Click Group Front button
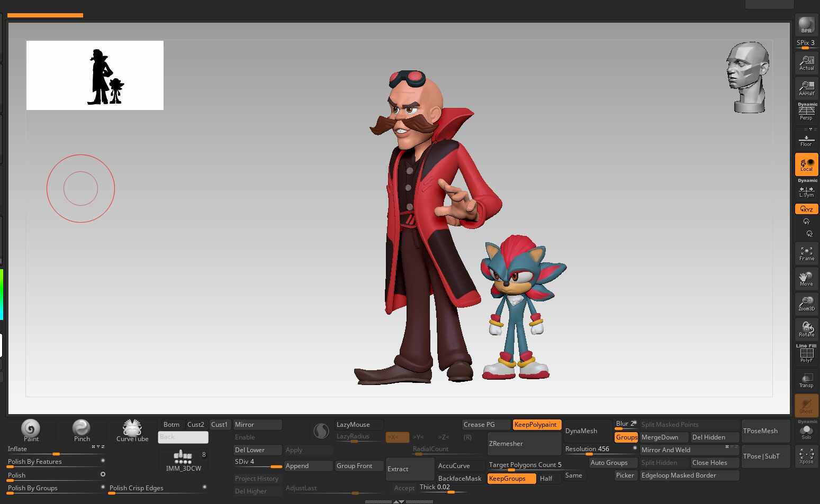820x504 pixels. coord(359,466)
